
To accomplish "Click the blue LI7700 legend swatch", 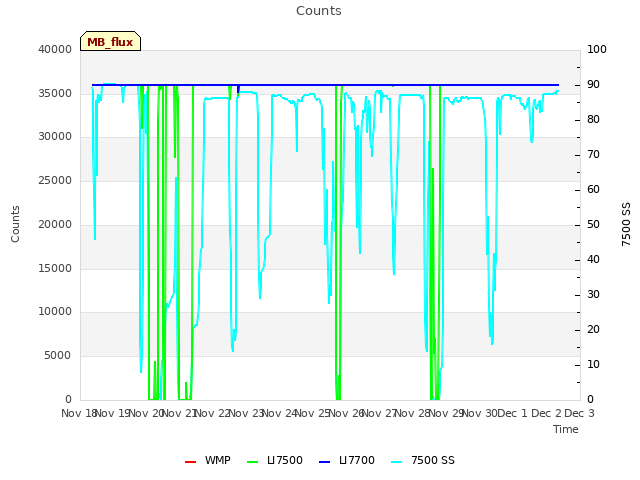I will pyautogui.click(x=324, y=462).
